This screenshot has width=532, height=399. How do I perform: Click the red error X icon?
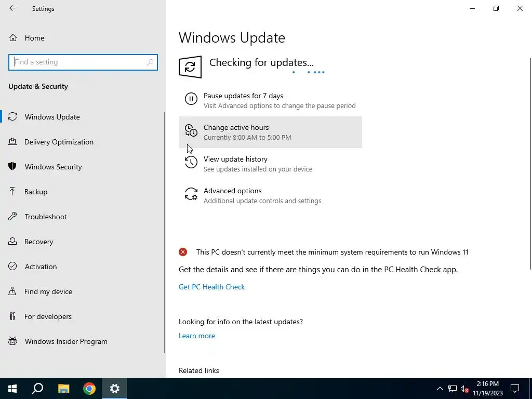[x=183, y=252]
